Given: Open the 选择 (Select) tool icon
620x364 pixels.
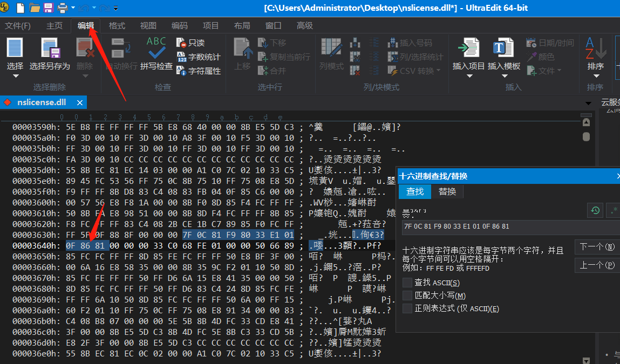Looking at the screenshot, I should pos(15,48).
